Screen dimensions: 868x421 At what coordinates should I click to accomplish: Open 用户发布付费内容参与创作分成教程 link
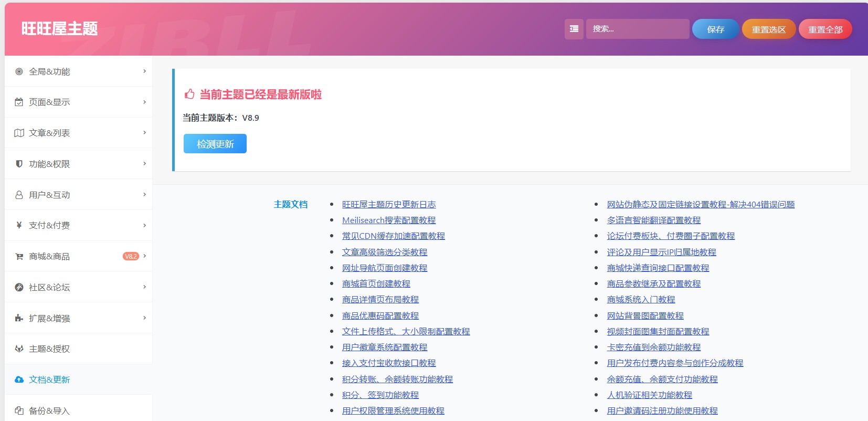point(675,363)
